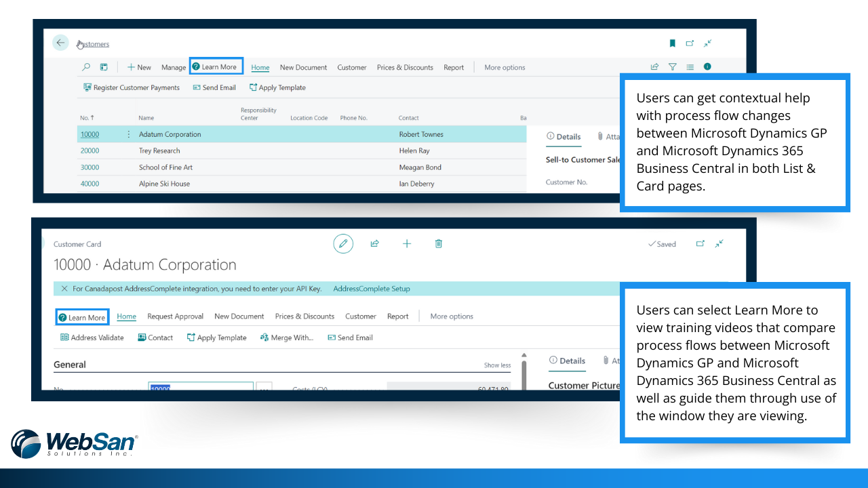
Task: Click More options on Customer Card
Action: click(x=452, y=316)
